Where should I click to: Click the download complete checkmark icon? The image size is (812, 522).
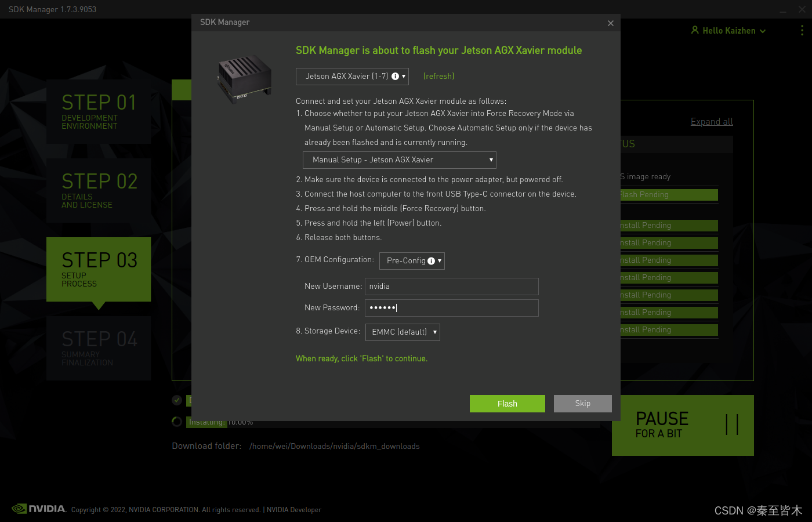click(x=177, y=400)
